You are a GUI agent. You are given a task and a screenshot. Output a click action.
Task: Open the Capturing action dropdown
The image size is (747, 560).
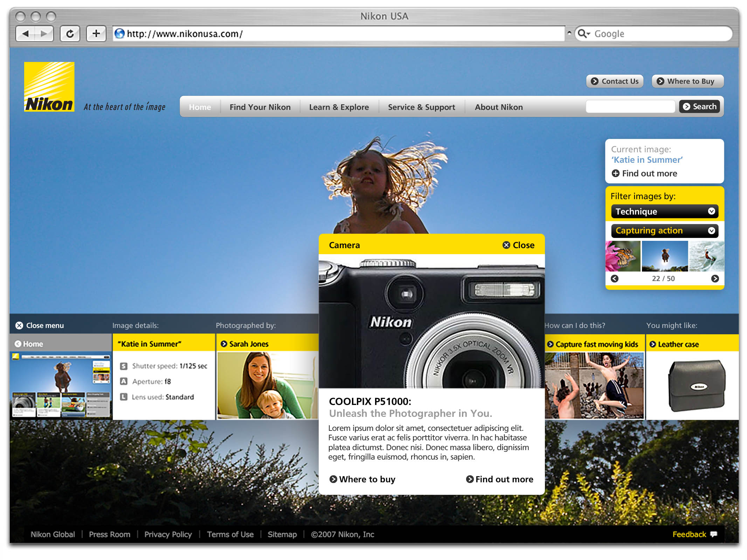pyautogui.click(x=664, y=231)
